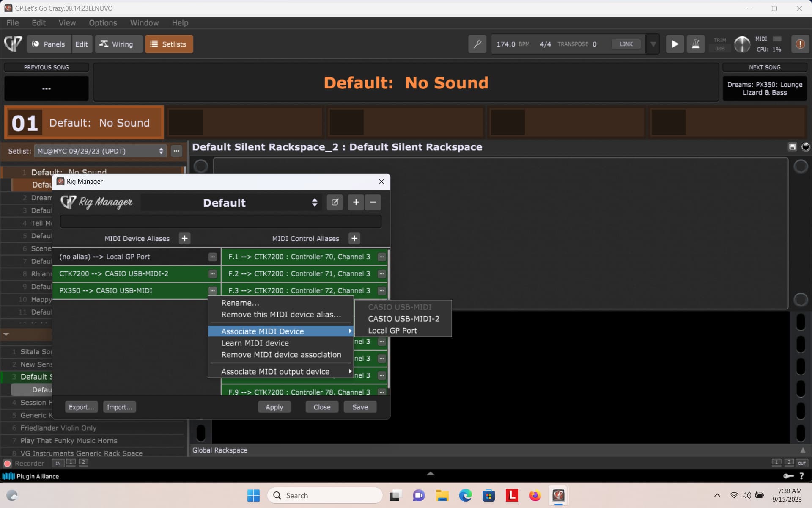Viewport: 812px width, 508px height.
Task: Choose Rename... from context menu
Action: click(281, 303)
